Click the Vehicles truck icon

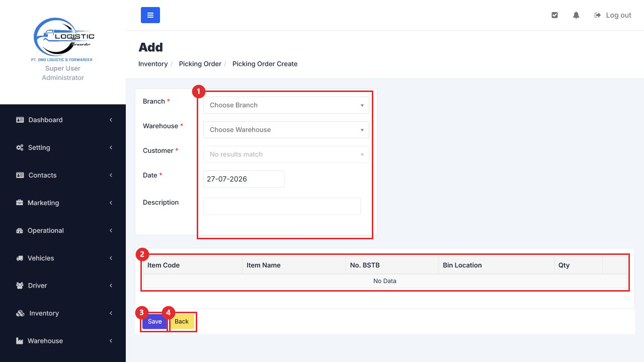point(20,258)
